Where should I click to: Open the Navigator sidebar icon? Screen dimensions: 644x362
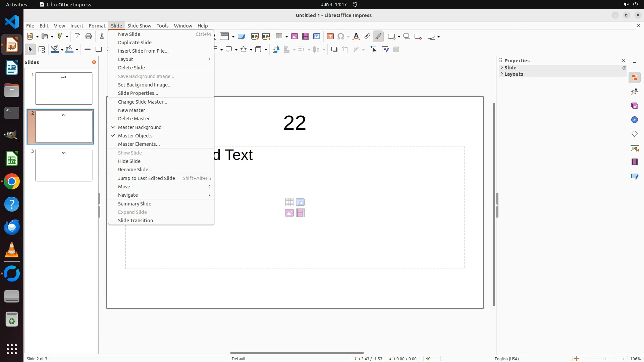click(x=634, y=120)
